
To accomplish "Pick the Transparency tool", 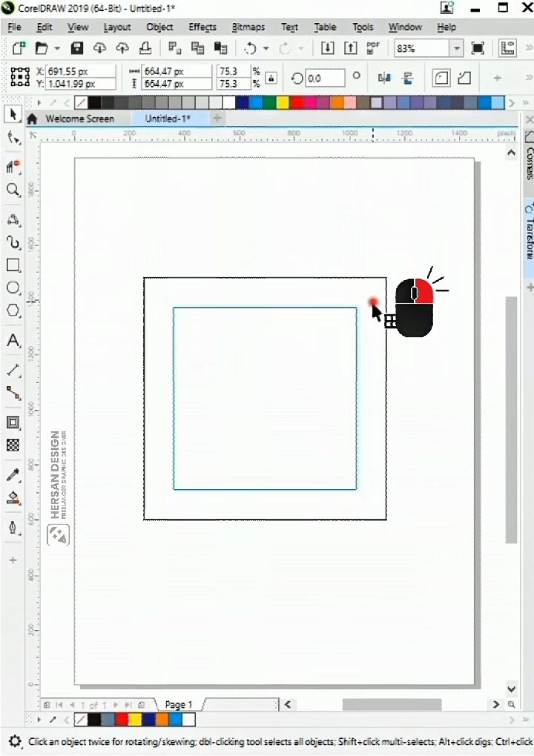I will pyautogui.click(x=13, y=445).
